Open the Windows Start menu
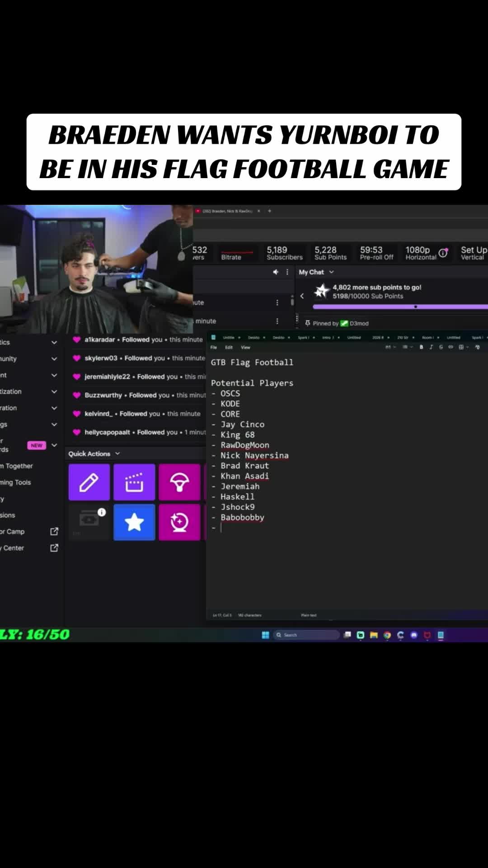 (265, 635)
